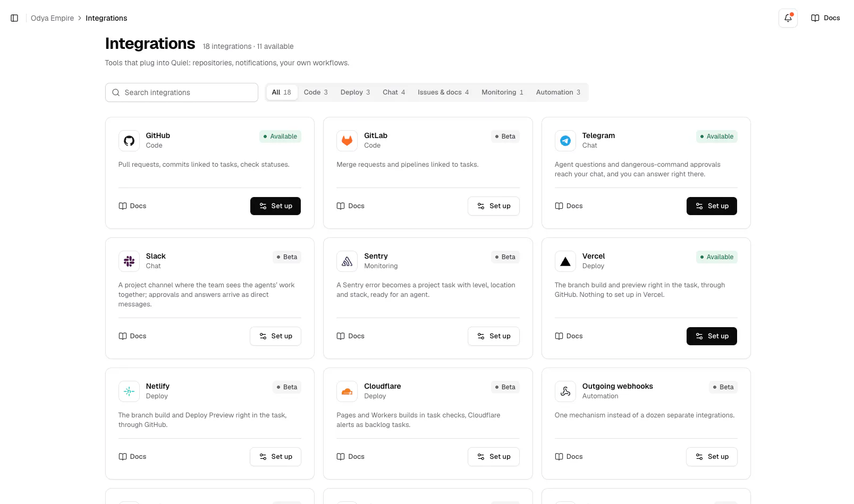
Task: Set up Outgoing webhooks
Action: tap(712, 457)
